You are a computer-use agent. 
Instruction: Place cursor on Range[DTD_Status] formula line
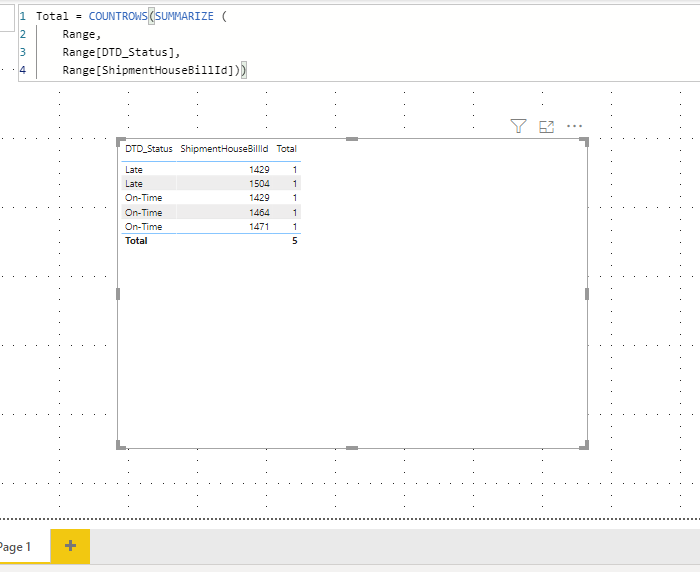121,52
